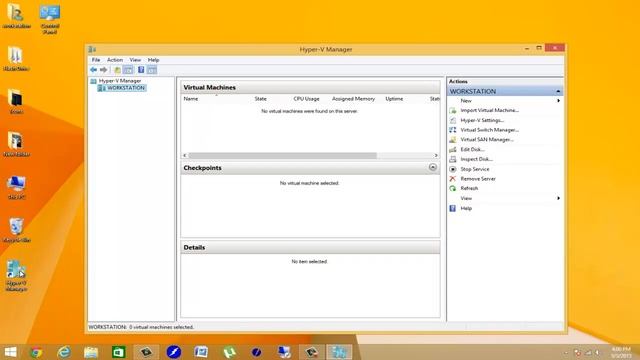Click the active Hyper-V Manager taskbar button
The width and height of the screenshot is (640, 360).
(x=339, y=352)
